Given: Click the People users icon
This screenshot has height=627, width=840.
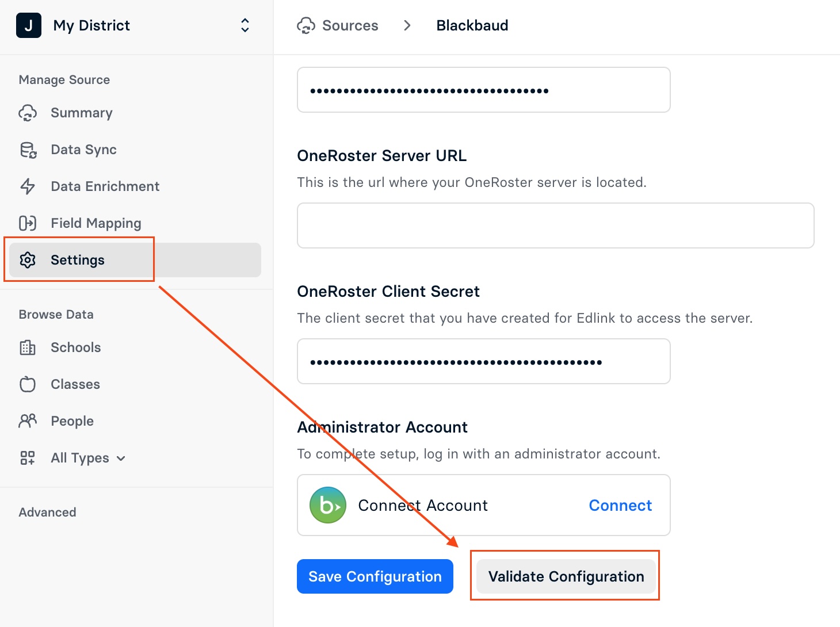Looking at the screenshot, I should coord(28,421).
